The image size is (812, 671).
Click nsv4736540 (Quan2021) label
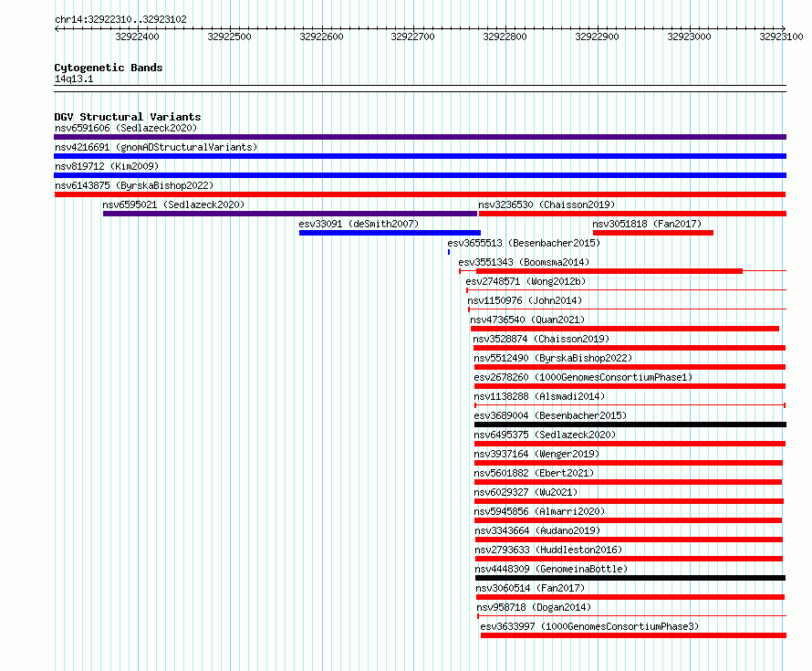point(527,320)
